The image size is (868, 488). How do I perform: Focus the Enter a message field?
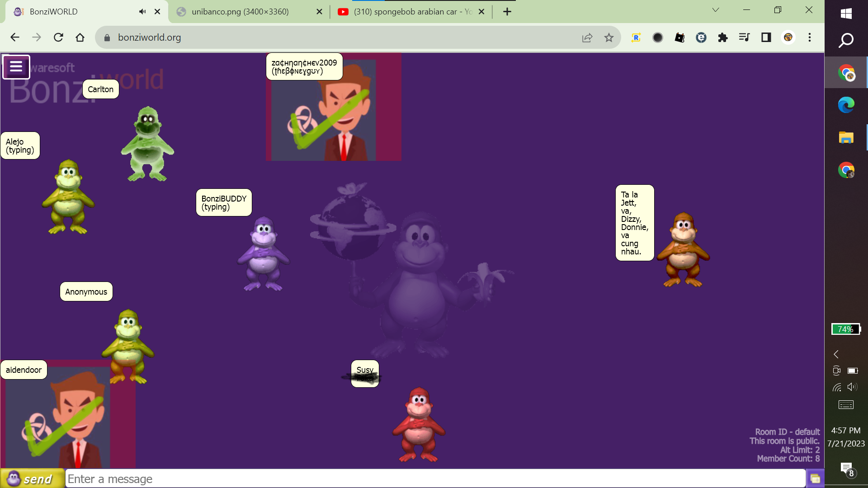pyautogui.click(x=435, y=479)
